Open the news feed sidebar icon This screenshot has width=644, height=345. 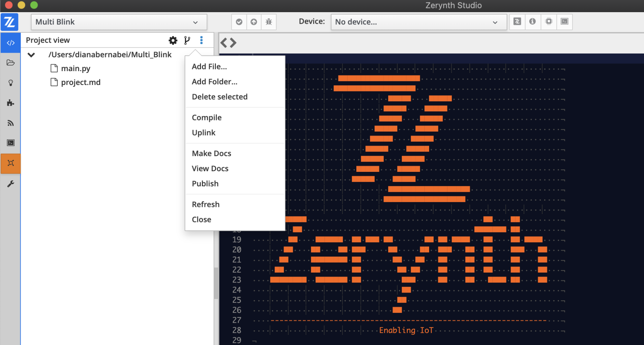click(x=11, y=123)
